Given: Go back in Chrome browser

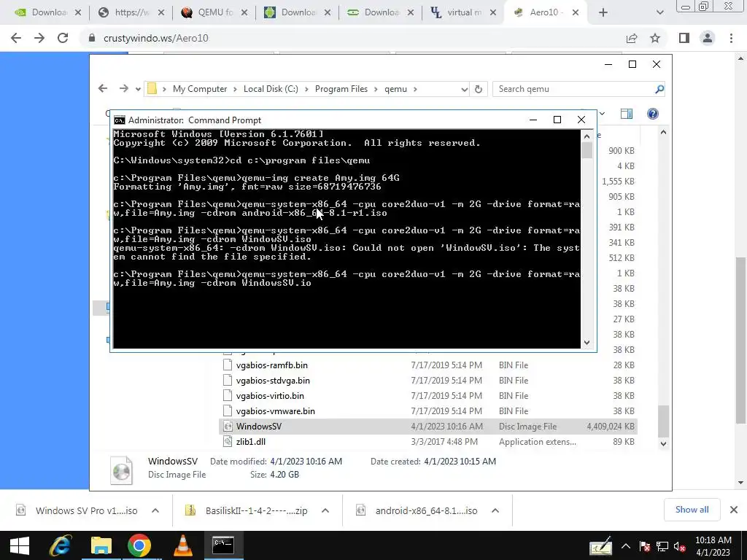Looking at the screenshot, I should tap(16, 38).
